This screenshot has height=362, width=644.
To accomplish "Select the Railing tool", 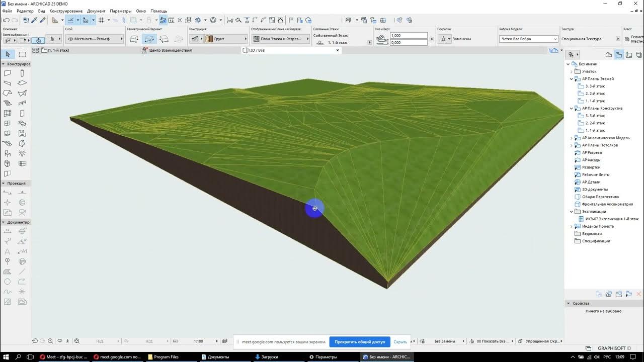I will [x=22, y=103].
